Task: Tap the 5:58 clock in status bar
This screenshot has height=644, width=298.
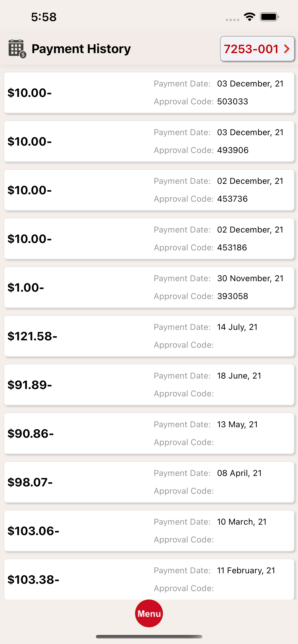Action: [x=44, y=17]
